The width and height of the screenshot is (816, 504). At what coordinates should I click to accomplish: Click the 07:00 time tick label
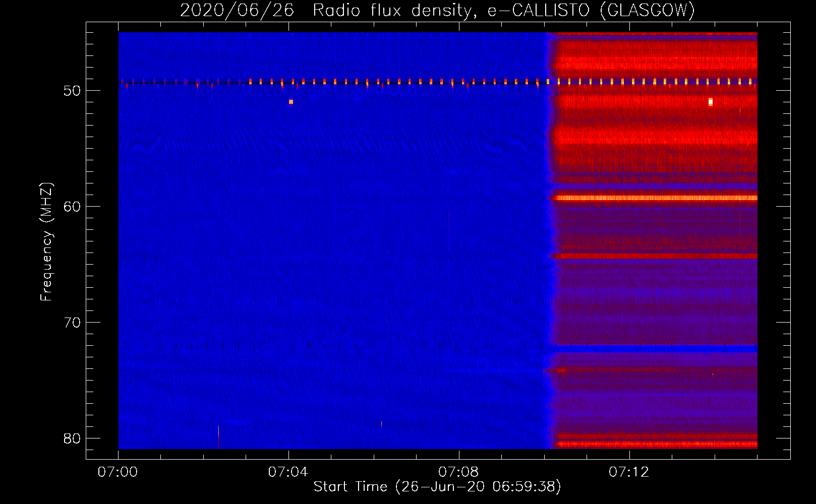point(118,472)
